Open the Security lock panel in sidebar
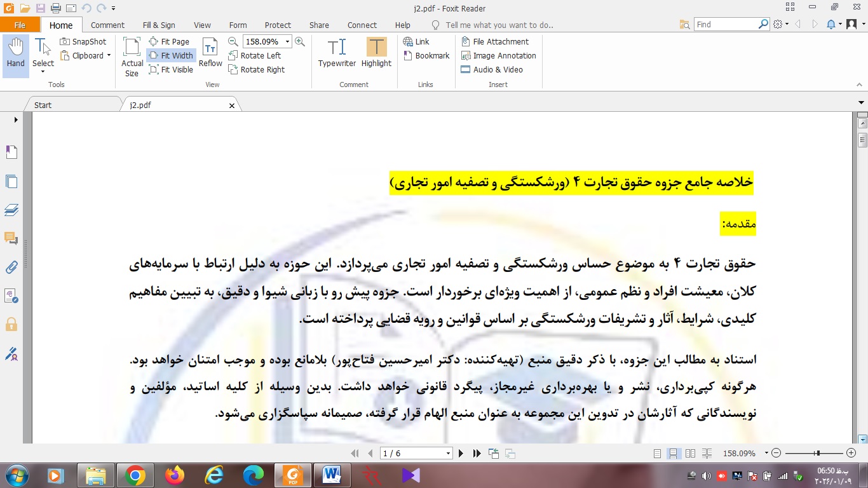Image resolution: width=868 pixels, height=488 pixels. tap(11, 325)
